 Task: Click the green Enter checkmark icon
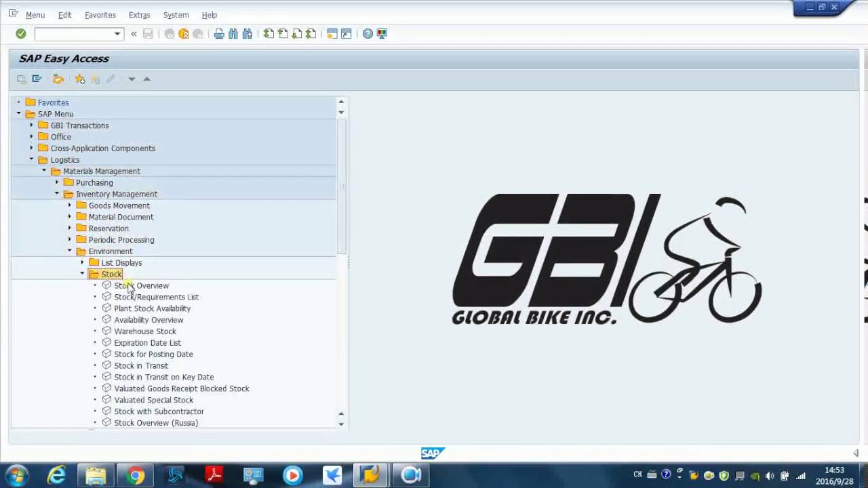coord(21,33)
